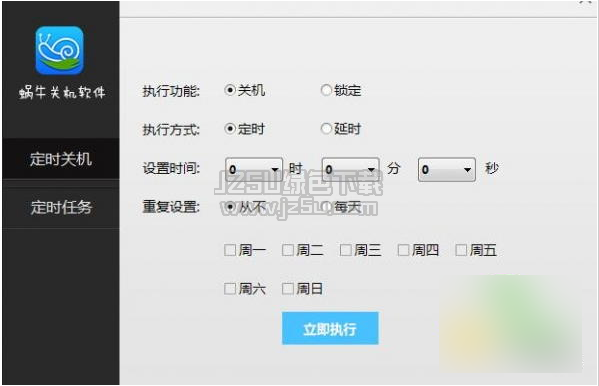Screen dimensions: 599x386
Task: Tick the 周日 checkbox
Action: pos(288,289)
